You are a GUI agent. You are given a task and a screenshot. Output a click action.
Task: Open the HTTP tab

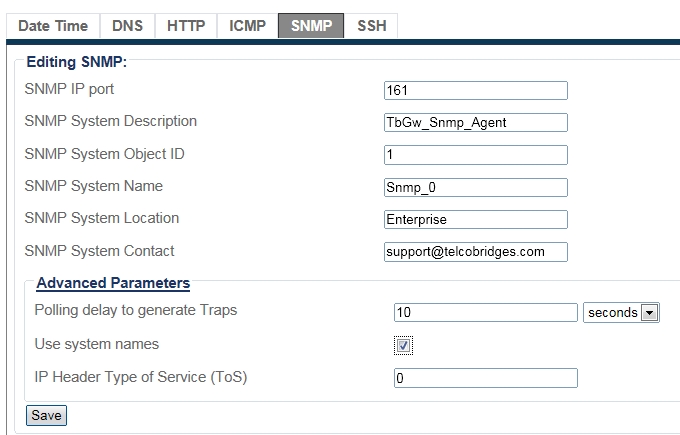[x=186, y=26]
